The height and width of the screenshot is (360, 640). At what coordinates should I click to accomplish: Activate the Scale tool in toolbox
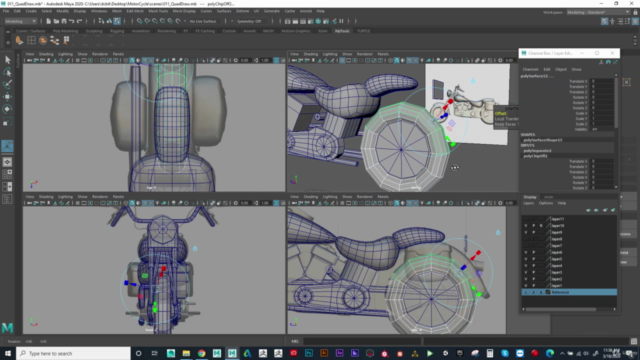click(7, 122)
